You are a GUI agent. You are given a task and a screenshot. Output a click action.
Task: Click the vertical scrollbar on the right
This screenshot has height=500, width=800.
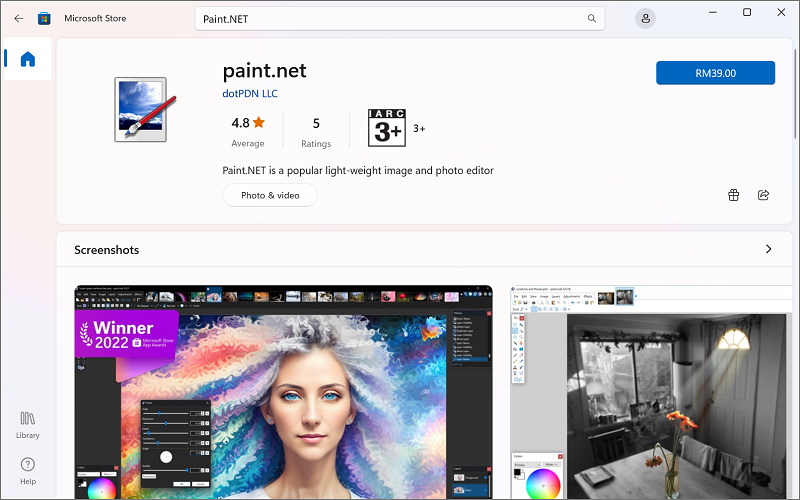click(795, 93)
